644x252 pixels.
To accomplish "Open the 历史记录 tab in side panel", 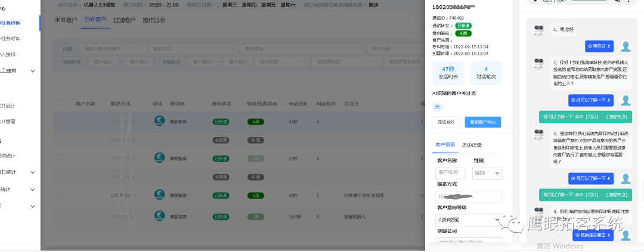I will [472, 145].
